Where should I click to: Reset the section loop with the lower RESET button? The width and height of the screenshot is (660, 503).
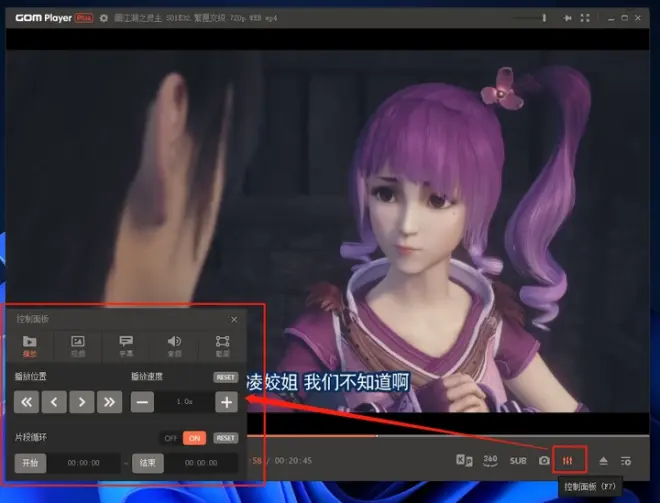pos(226,438)
